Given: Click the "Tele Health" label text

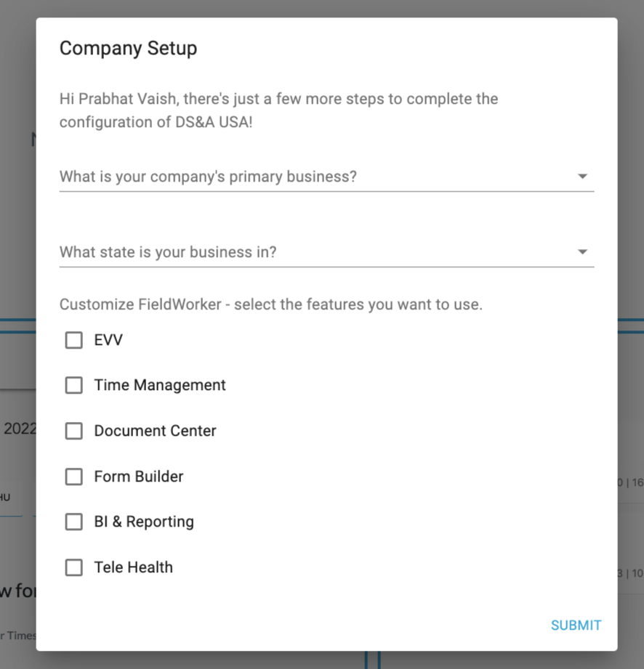Looking at the screenshot, I should (134, 567).
